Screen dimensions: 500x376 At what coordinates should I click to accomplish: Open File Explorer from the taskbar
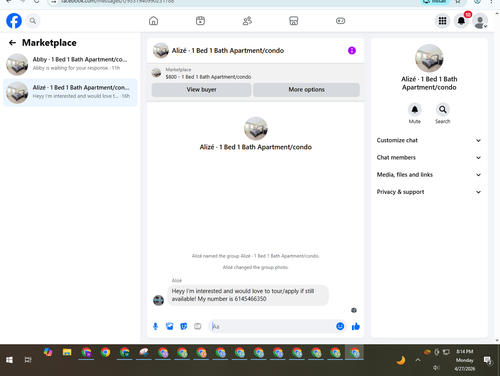click(67, 353)
